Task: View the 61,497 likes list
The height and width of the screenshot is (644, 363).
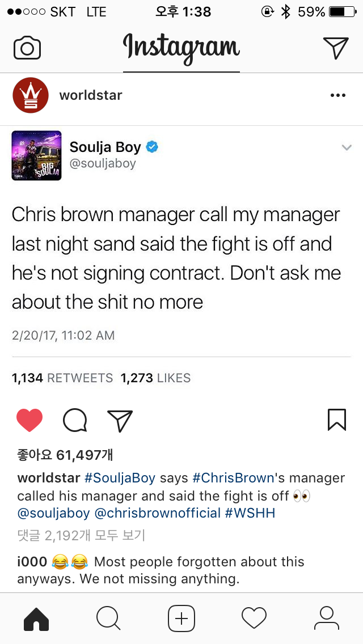Action: 65,455
